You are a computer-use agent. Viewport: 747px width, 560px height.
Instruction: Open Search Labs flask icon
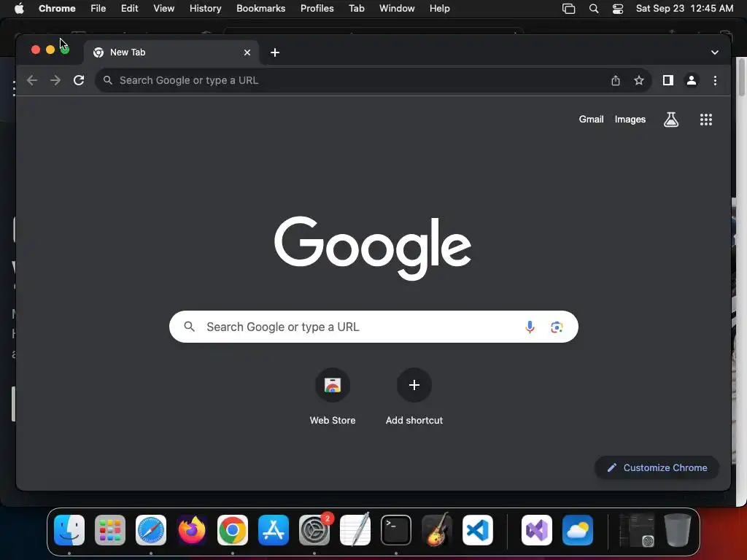(671, 120)
